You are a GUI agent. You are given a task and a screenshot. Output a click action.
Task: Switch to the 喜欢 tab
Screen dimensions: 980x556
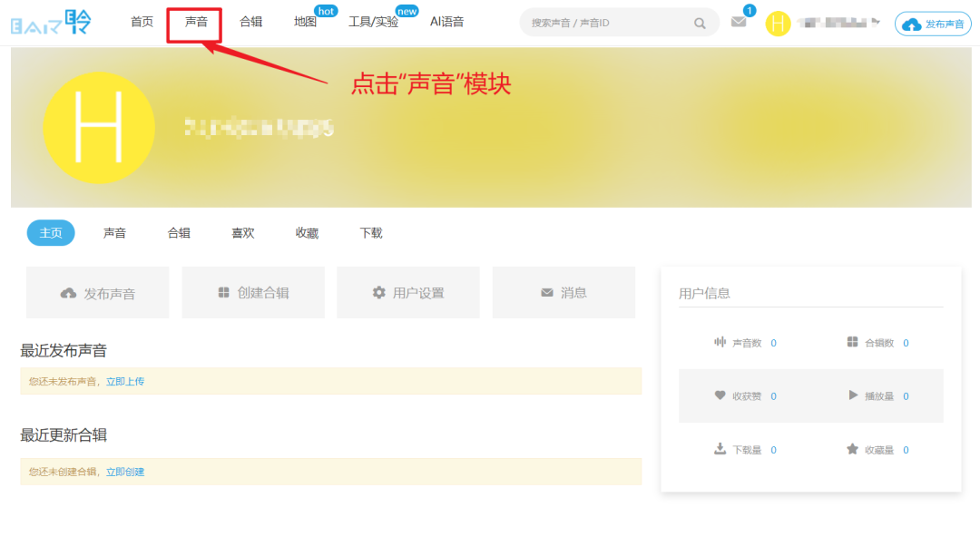tap(242, 233)
